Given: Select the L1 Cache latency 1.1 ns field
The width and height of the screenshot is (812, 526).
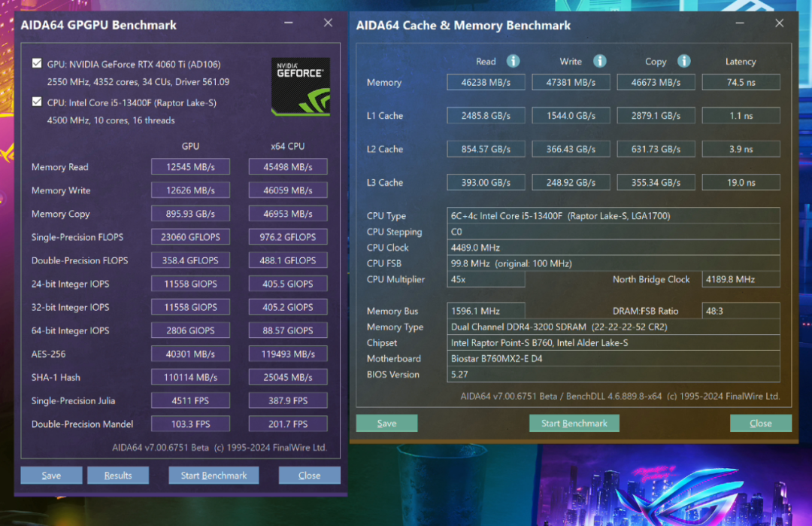Looking at the screenshot, I should (741, 116).
